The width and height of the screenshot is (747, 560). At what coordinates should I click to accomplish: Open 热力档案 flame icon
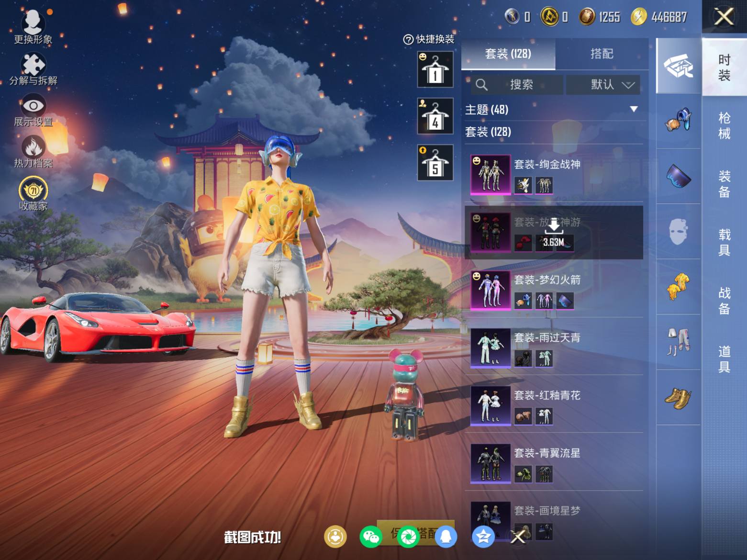click(33, 152)
